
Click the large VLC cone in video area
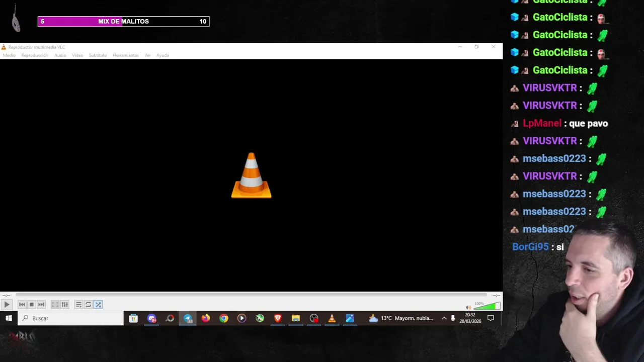[251, 175]
